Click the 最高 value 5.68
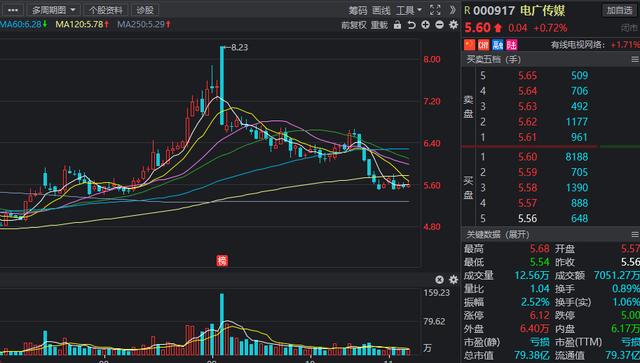The height and width of the screenshot is (363, 640). pyautogui.click(x=539, y=248)
